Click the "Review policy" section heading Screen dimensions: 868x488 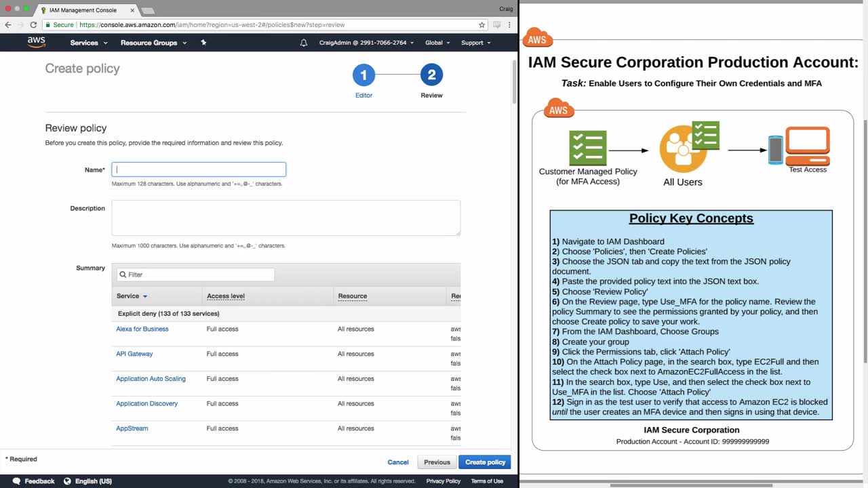(x=76, y=128)
